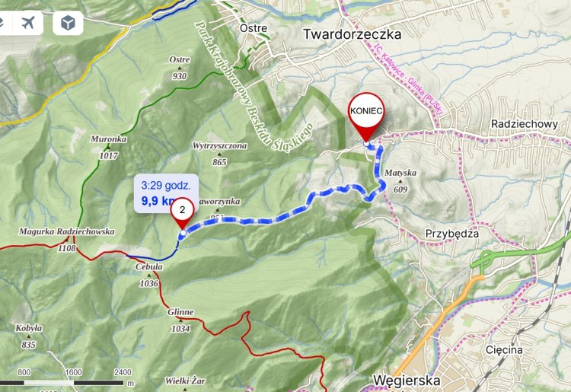The image size is (571, 392).
Task: Click the Park Krajobrazowy Beskidu Śląskiego label
Action: 254,87
